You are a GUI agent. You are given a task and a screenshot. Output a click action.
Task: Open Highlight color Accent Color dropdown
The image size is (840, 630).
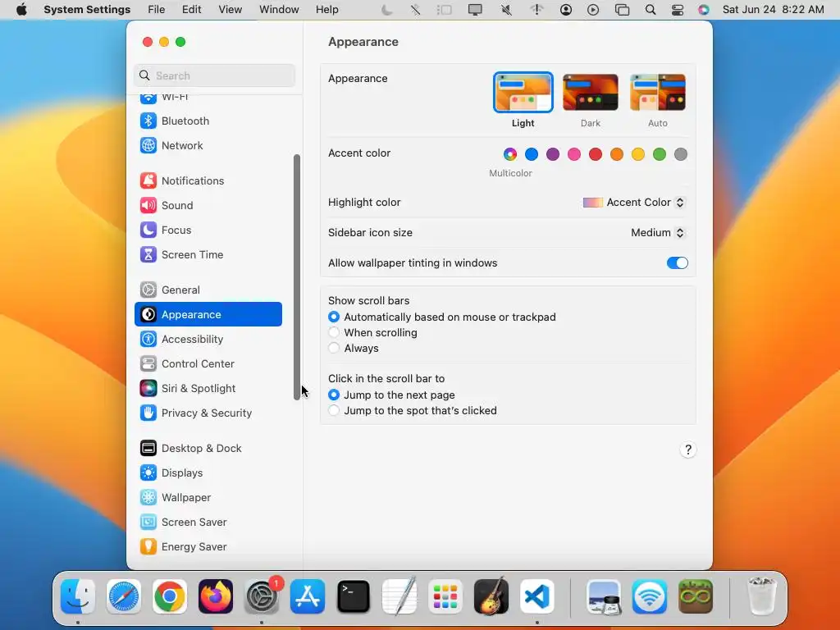[x=634, y=203]
